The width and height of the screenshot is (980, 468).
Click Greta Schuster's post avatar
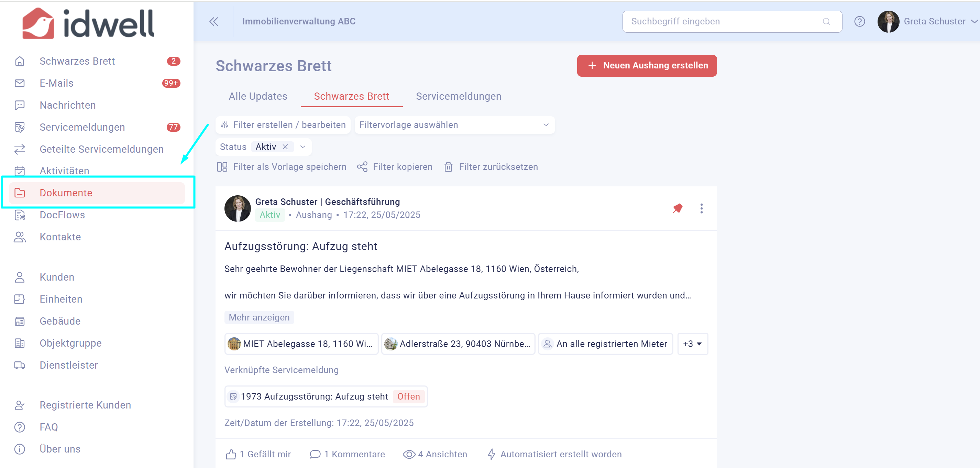pyautogui.click(x=238, y=208)
